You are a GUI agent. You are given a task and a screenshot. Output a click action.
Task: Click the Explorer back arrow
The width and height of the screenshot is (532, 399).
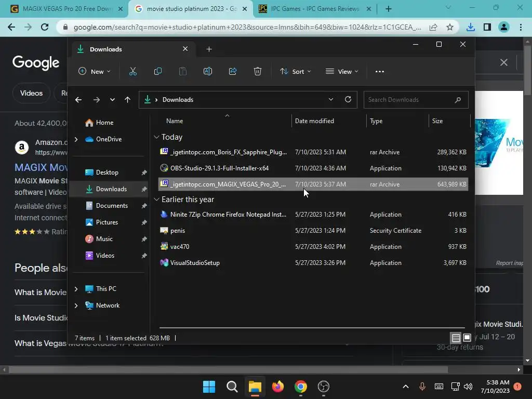(78, 100)
